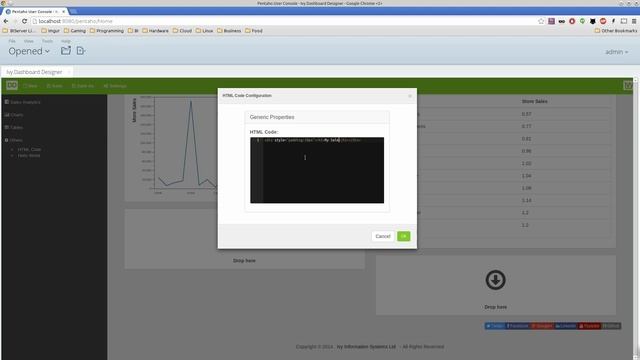Collapse the Others section in sidebar
This screenshot has height=360, width=640.
tap(13, 140)
